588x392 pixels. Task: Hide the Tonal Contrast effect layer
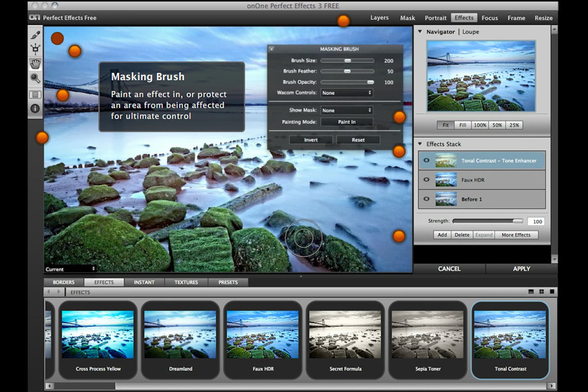pos(426,160)
